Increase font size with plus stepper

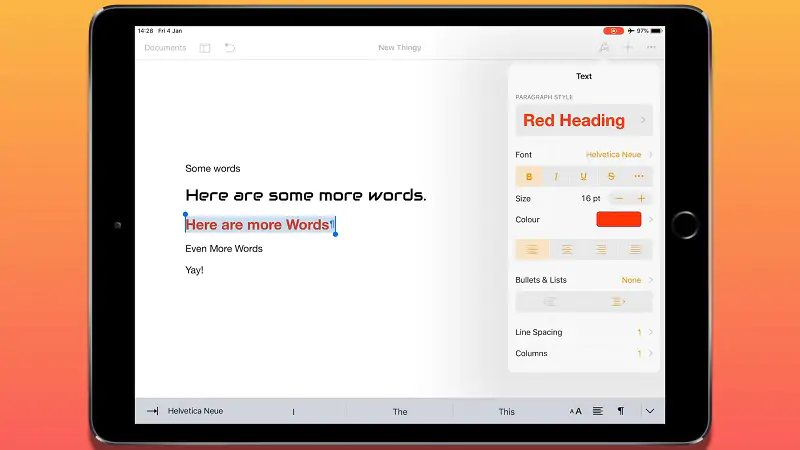coord(641,198)
